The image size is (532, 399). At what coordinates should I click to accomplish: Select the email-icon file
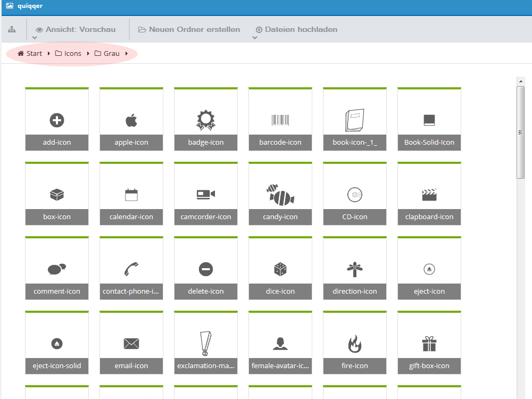pyautogui.click(x=131, y=342)
